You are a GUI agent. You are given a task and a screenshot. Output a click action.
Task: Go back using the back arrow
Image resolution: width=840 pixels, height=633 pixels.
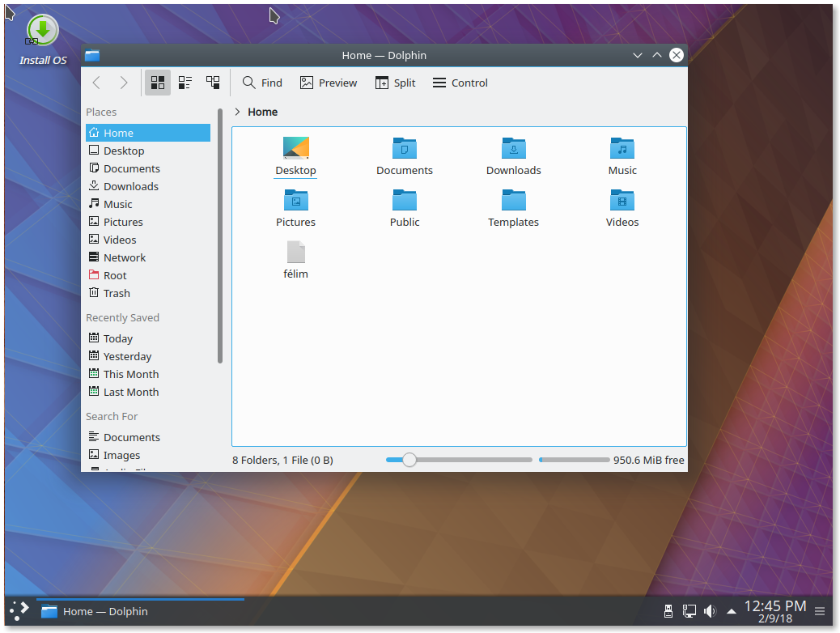[x=96, y=83]
